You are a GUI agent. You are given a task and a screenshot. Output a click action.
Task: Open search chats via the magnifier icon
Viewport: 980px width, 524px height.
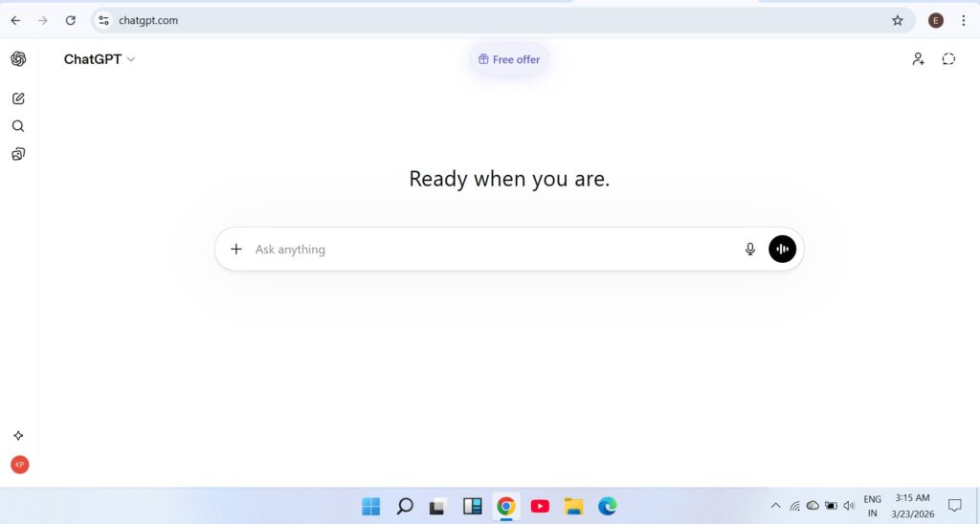(18, 126)
